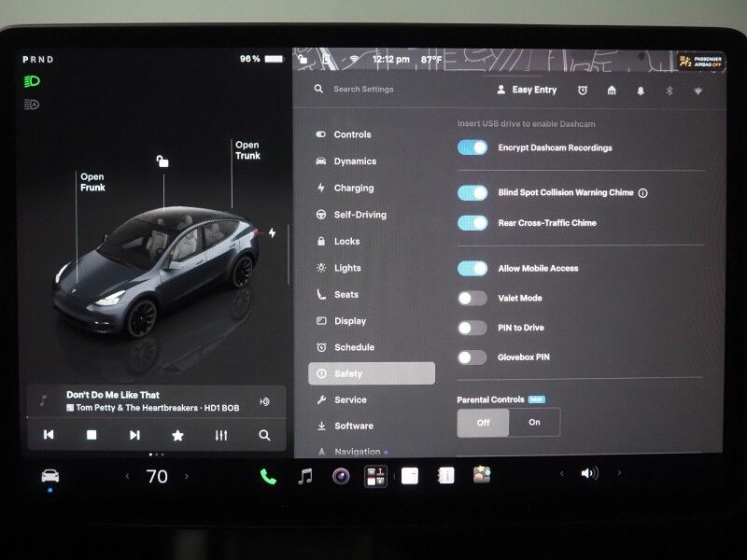Tap the volume speaker icon
Image resolution: width=747 pixels, height=560 pixels.
[589, 473]
